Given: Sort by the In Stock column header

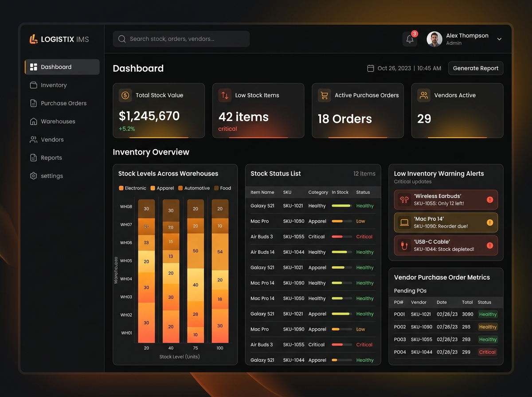Looking at the screenshot, I should [x=340, y=192].
